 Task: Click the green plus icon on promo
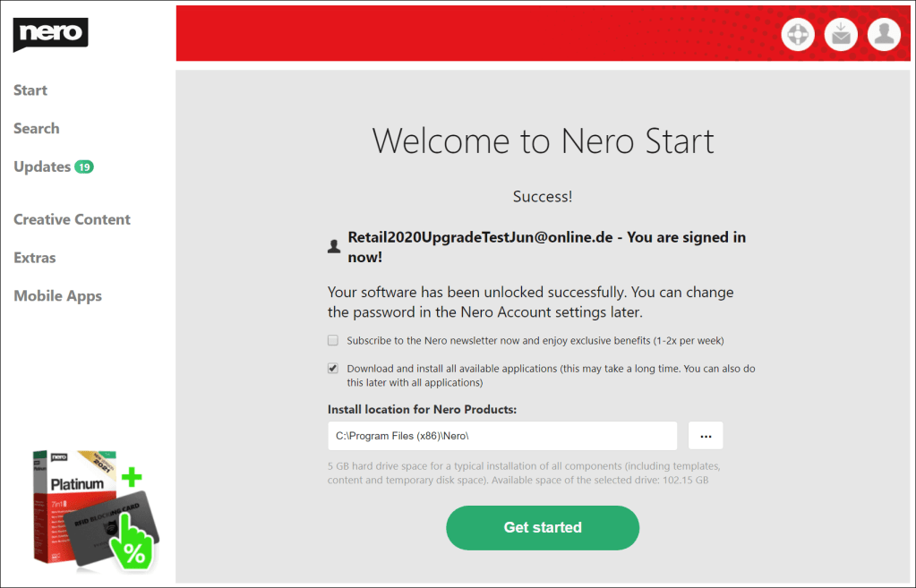click(133, 475)
